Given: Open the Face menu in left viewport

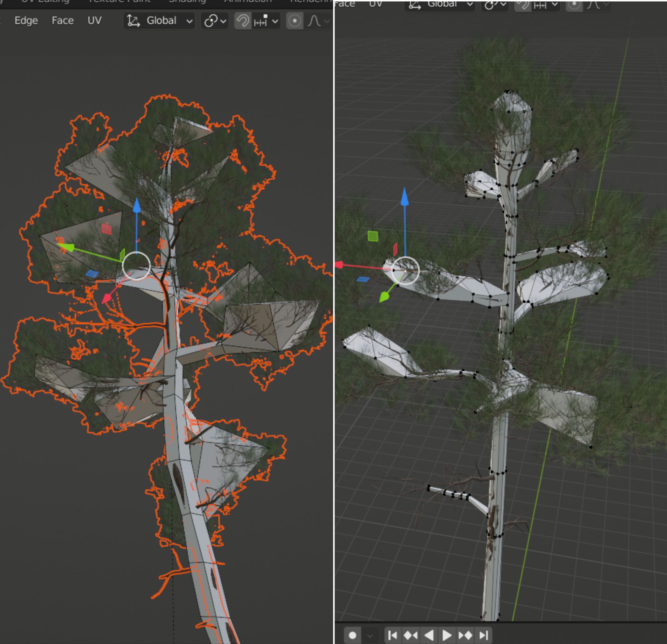Looking at the screenshot, I should coord(63,21).
